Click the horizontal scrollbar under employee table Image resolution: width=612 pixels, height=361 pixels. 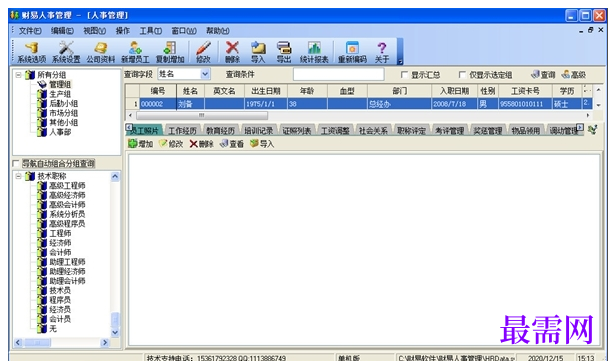coord(202,116)
